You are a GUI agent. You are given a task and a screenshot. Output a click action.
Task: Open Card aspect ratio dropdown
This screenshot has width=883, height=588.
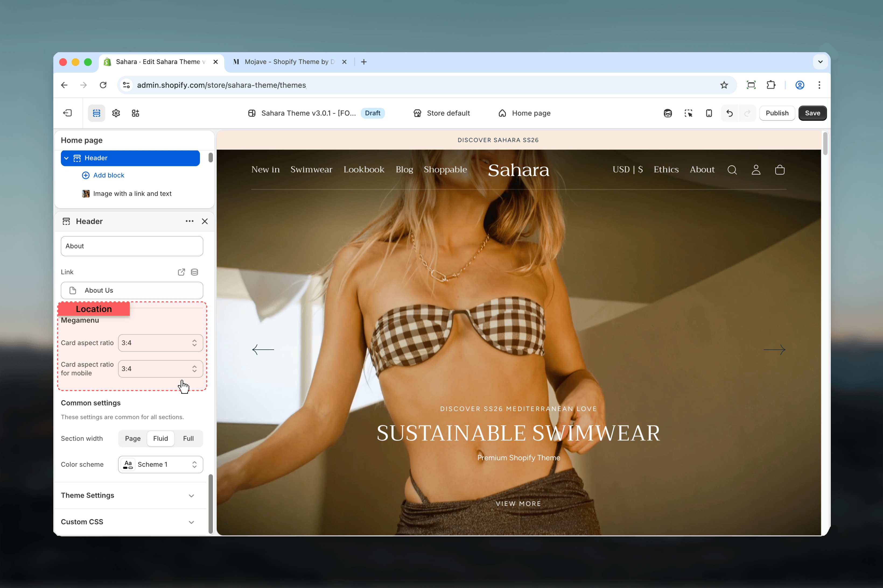tap(161, 343)
